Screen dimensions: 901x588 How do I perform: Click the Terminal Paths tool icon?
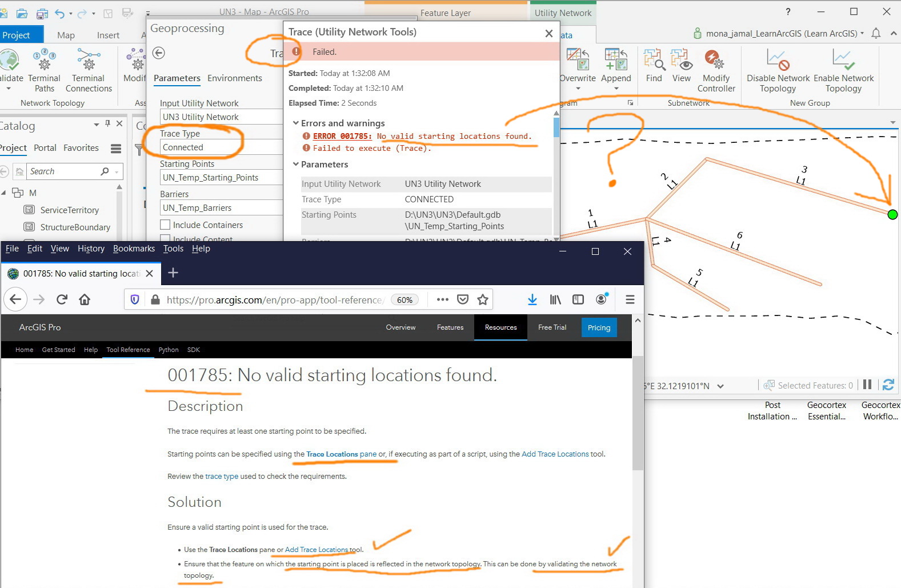pyautogui.click(x=44, y=59)
